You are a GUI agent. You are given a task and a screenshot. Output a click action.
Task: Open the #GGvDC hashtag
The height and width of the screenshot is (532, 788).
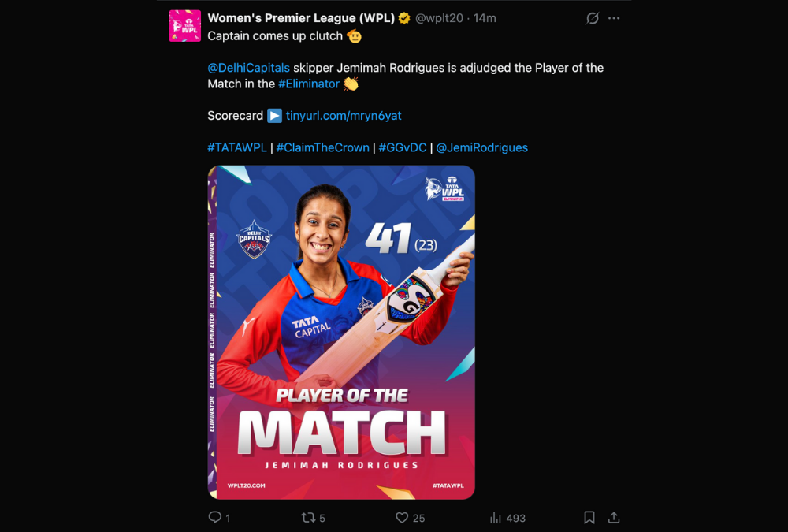pyautogui.click(x=403, y=148)
